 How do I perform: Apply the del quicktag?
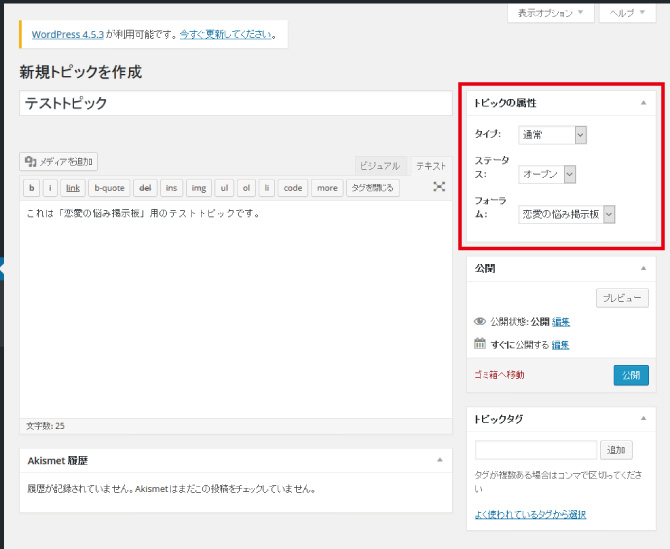point(145,188)
